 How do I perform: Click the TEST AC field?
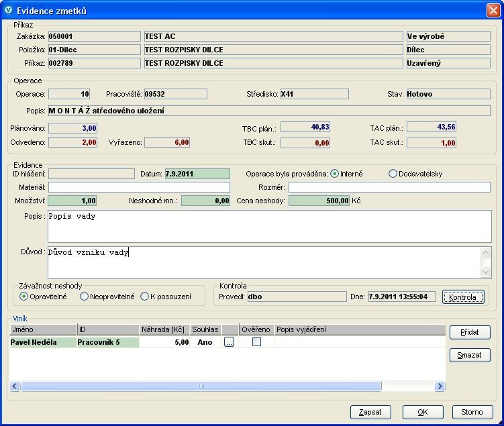click(273, 36)
